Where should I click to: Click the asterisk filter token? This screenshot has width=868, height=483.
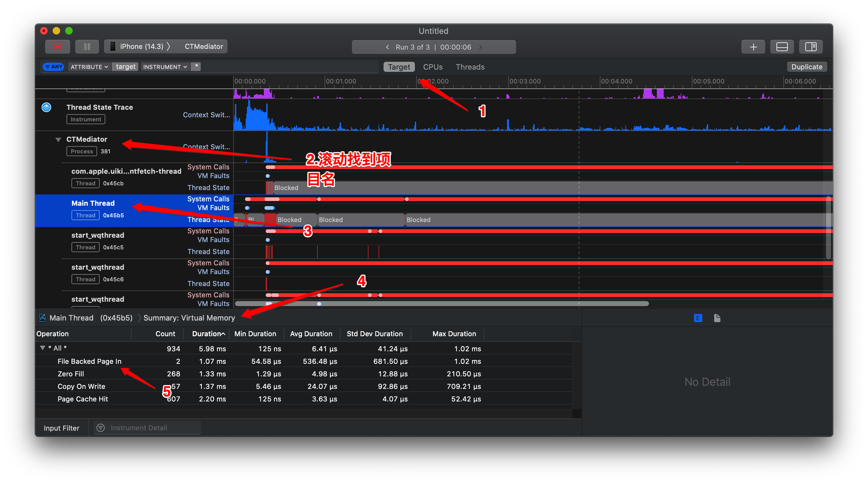point(196,66)
